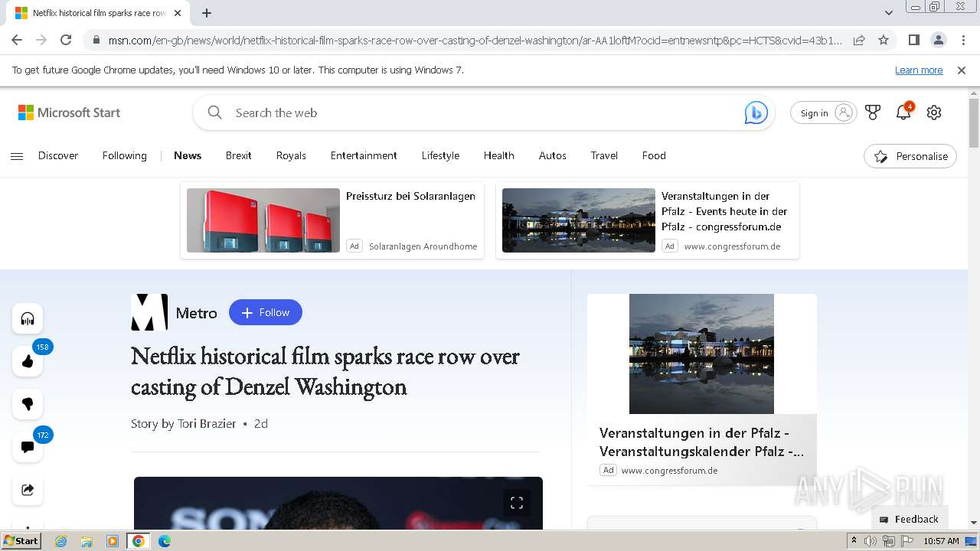This screenshot has height=551, width=980.
Task: Click the Metro publisher logo
Action: point(149,312)
